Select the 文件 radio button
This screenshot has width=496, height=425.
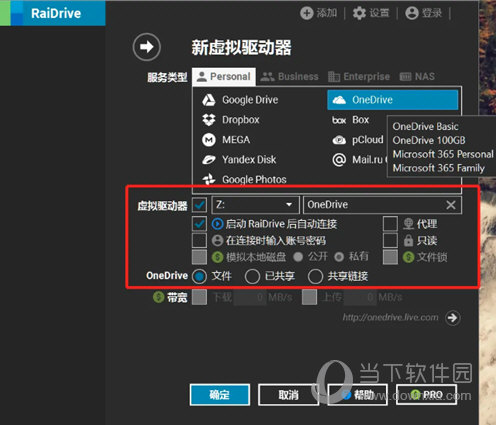coord(199,276)
